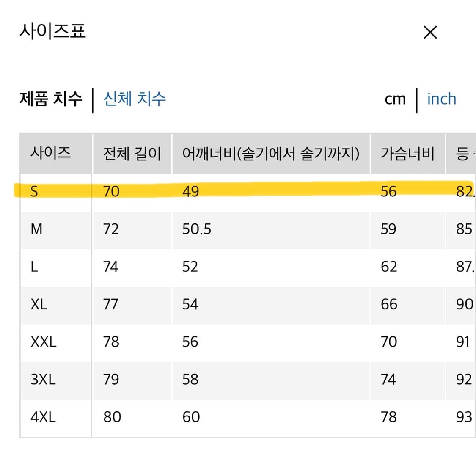Switch units to inch

tap(441, 99)
